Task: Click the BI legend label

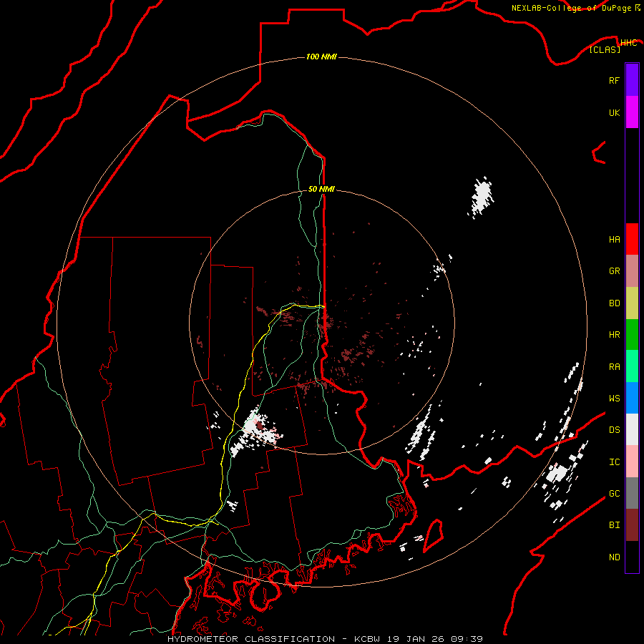Action: tap(614, 525)
